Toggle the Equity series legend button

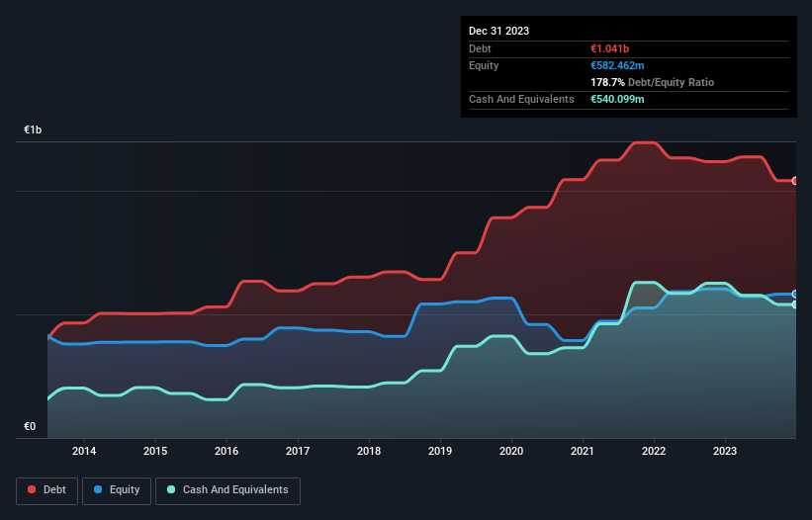pyautogui.click(x=117, y=490)
